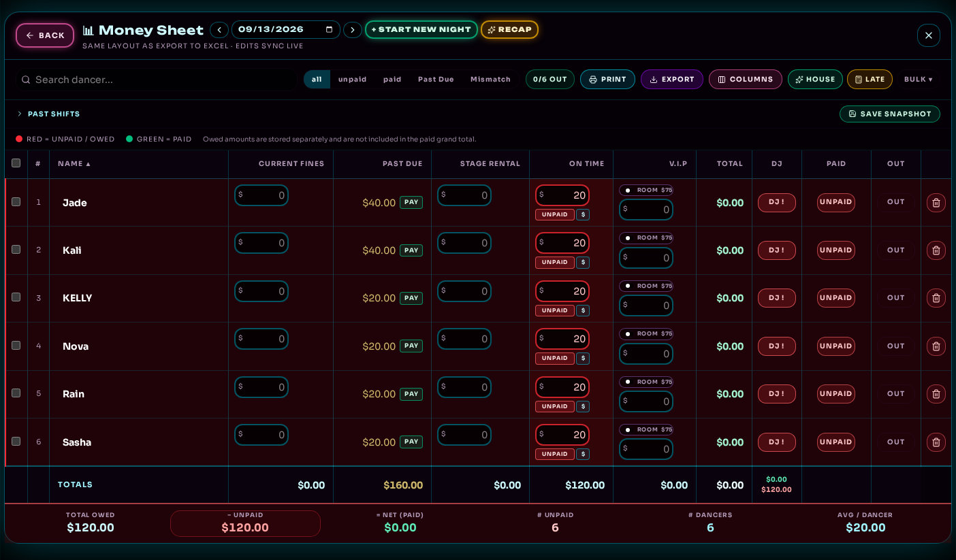Image resolution: width=956 pixels, height=560 pixels.
Task: Toggle Jade's ROOM $75 option
Action: click(646, 191)
